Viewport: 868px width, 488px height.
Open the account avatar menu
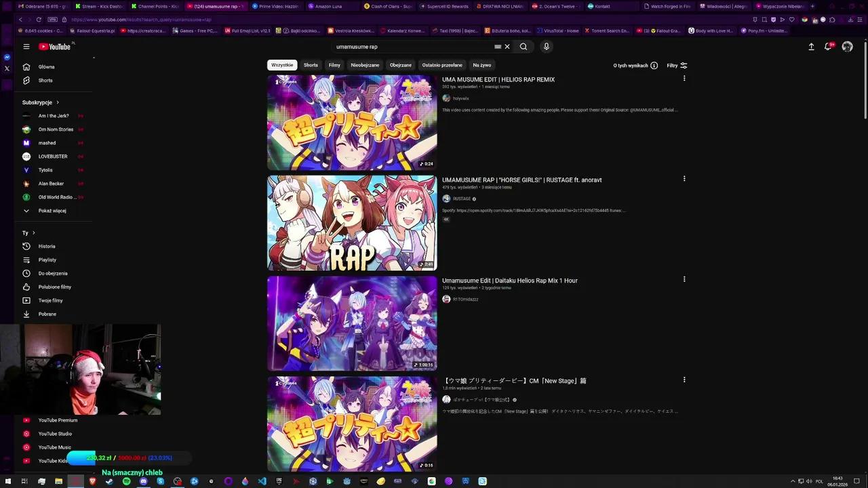847,47
